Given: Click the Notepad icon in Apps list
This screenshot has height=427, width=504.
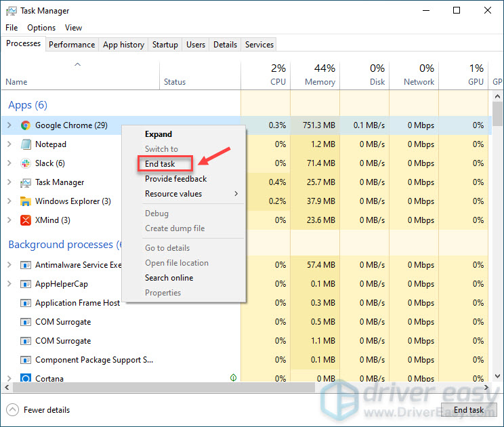Looking at the screenshot, I should (26, 144).
